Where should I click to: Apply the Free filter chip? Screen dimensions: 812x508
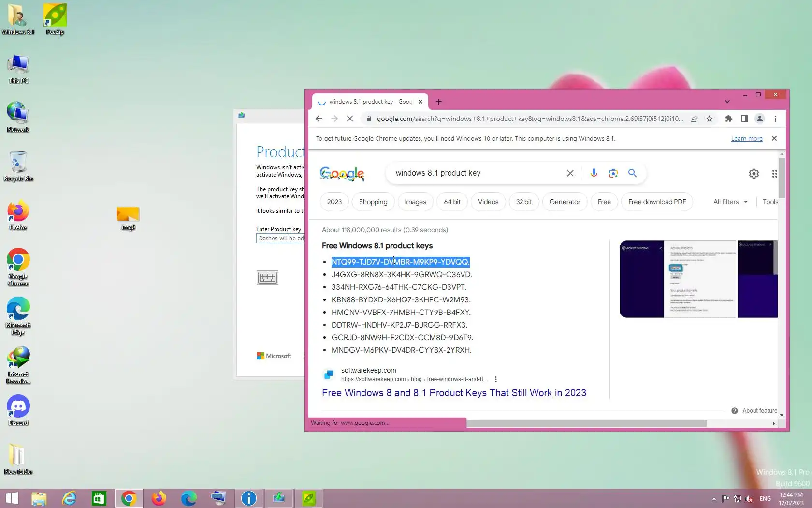pos(604,202)
